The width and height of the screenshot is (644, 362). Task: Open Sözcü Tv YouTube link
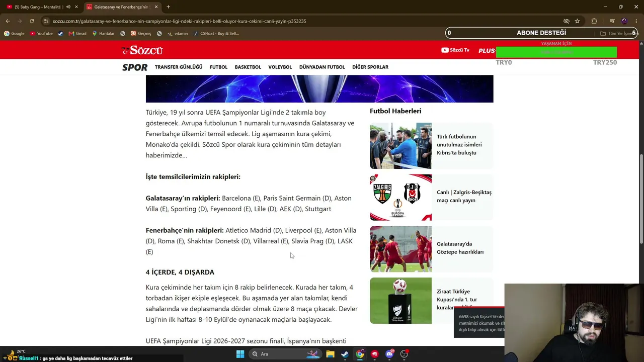tap(455, 50)
